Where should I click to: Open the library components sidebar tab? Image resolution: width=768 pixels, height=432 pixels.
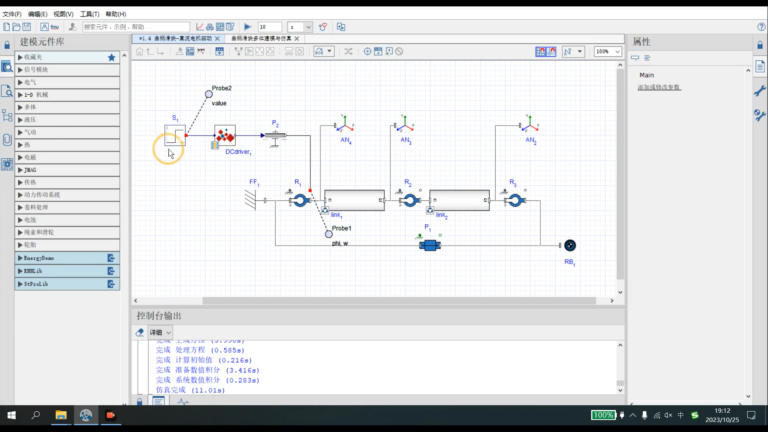pos(7,67)
